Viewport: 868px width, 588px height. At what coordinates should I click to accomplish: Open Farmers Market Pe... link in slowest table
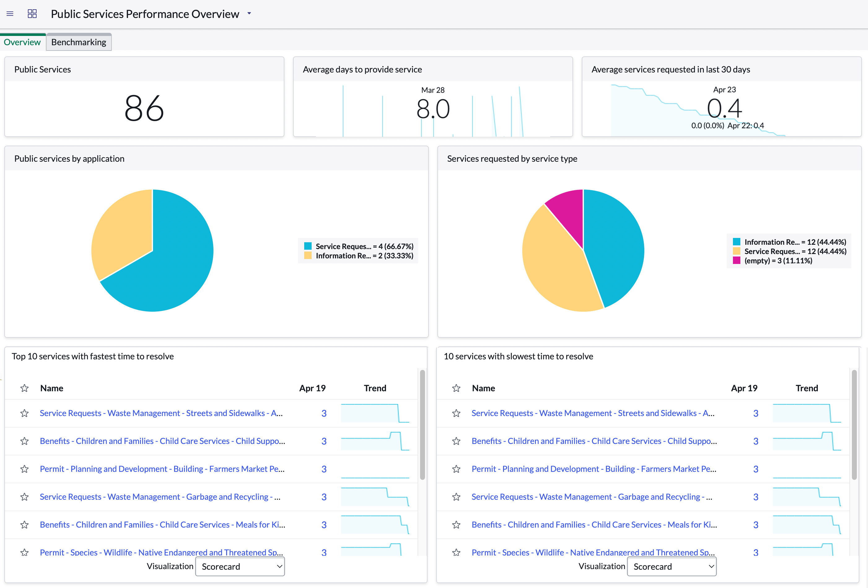point(594,469)
